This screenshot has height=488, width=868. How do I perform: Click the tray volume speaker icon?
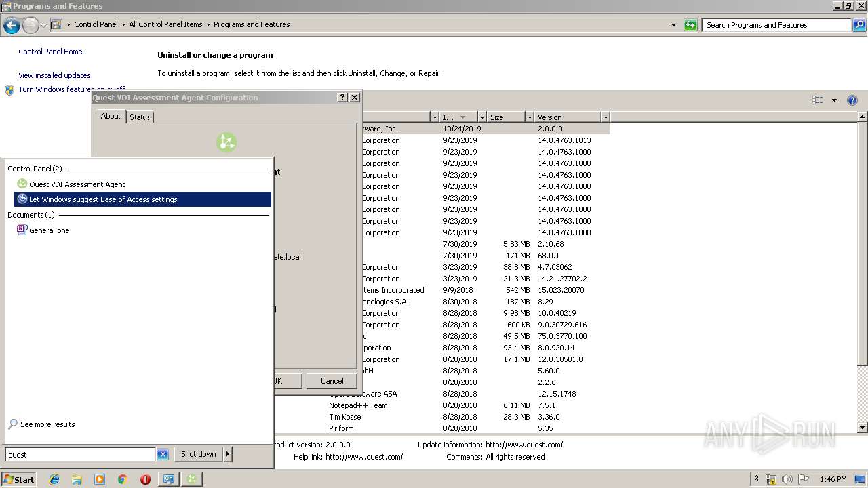pyautogui.click(x=787, y=479)
